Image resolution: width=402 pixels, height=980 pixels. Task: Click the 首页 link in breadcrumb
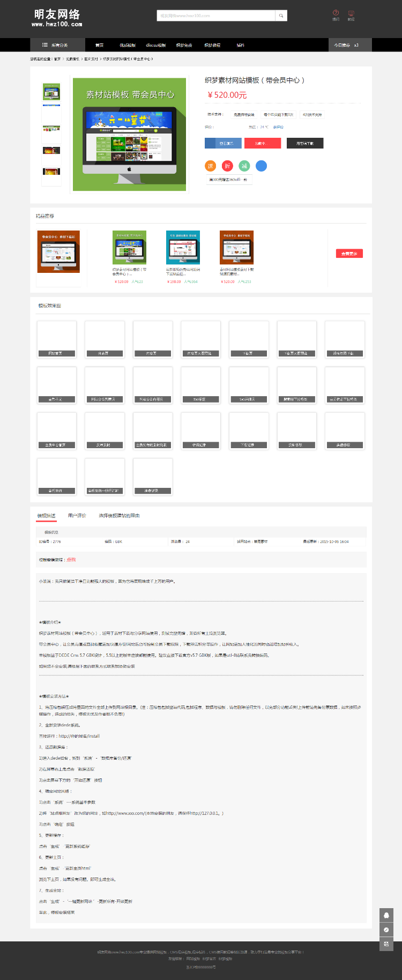(x=57, y=59)
